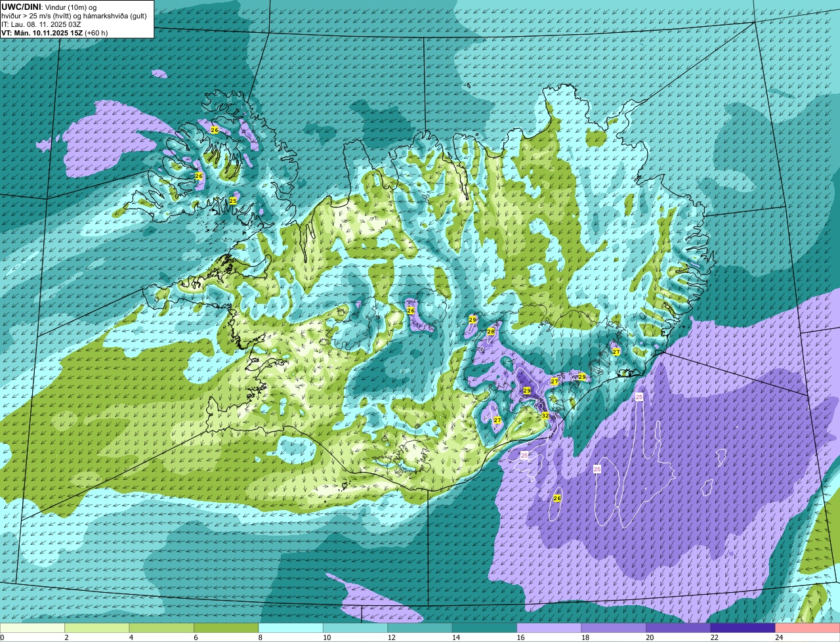Select the 2–4 legend color swatch
The image size is (840, 642).
[97, 628]
